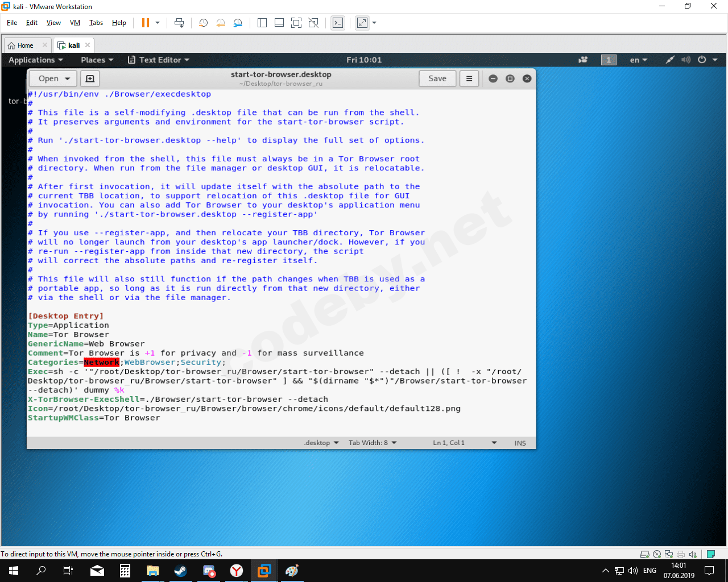Click the wired network connection icon
Image resolution: width=728 pixels, height=582 pixels.
(x=670, y=60)
